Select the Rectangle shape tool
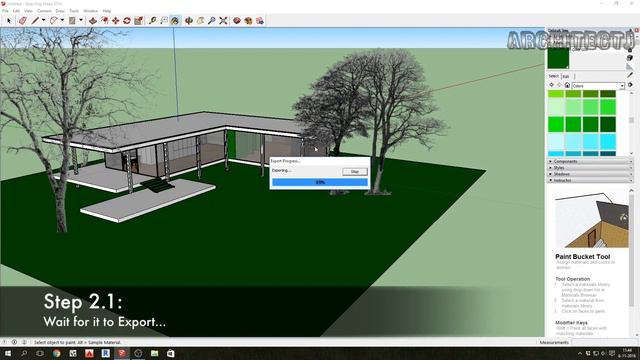The width and height of the screenshot is (640, 360). tap(72, 20)
